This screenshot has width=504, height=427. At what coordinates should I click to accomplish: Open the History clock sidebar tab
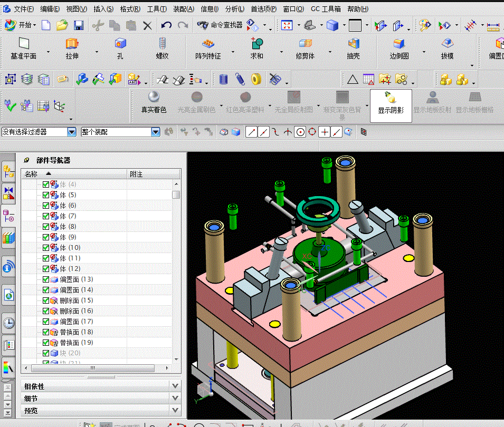pos(8,323)
